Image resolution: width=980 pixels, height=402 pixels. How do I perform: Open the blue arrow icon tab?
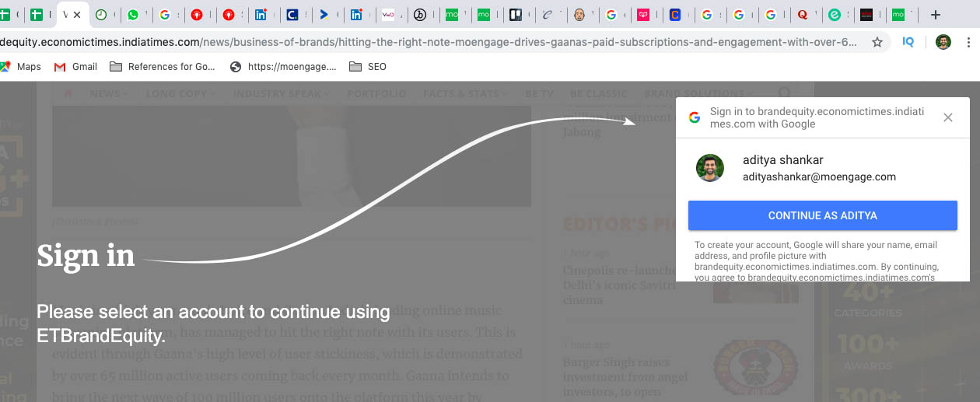324,15
